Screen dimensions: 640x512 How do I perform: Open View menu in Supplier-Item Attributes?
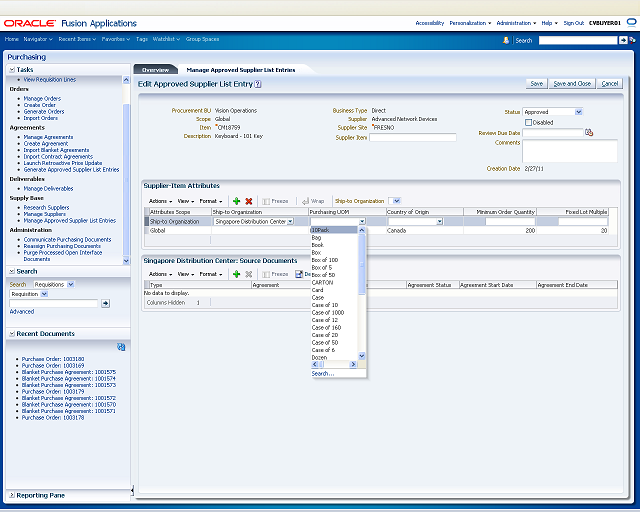click(x=186, y=201)
